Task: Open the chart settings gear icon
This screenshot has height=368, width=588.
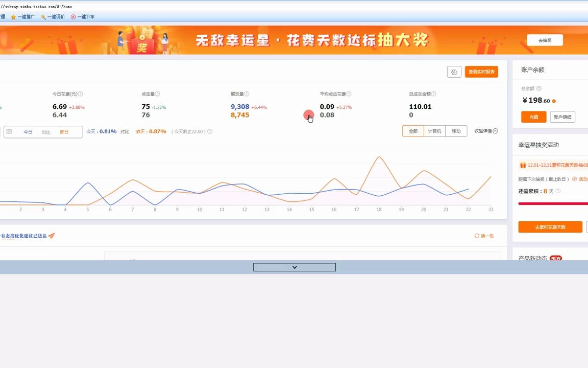Action: click(454, 72)
